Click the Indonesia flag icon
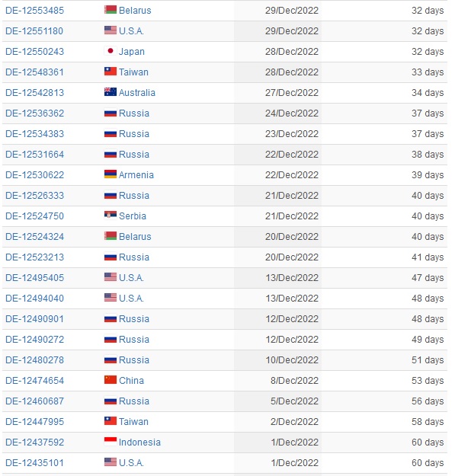 click(111, 442)
